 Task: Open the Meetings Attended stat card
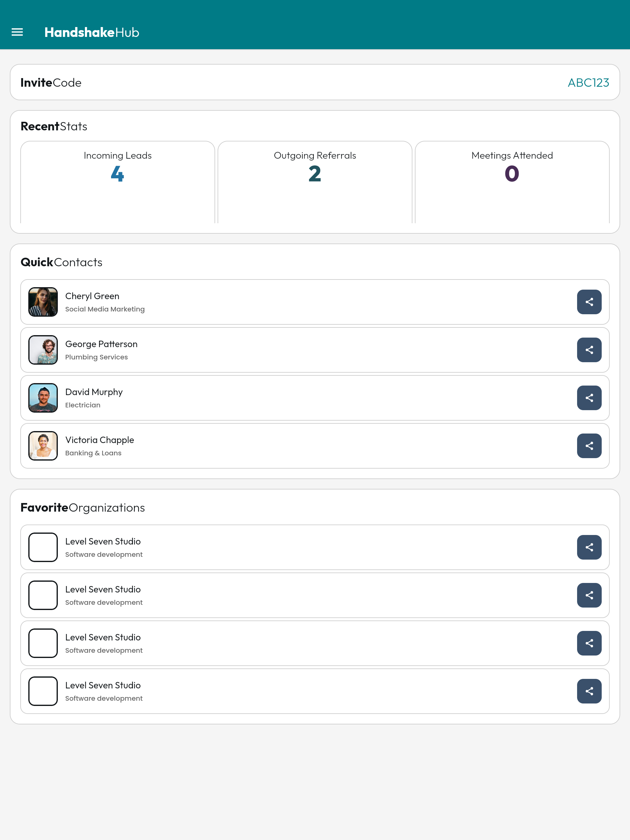[x=512, y=182]
